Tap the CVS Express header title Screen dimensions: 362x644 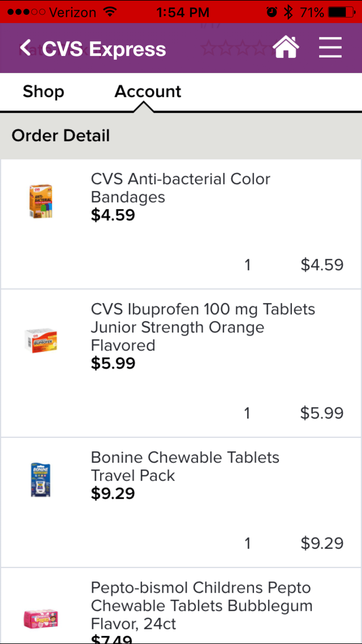[104, 49]
